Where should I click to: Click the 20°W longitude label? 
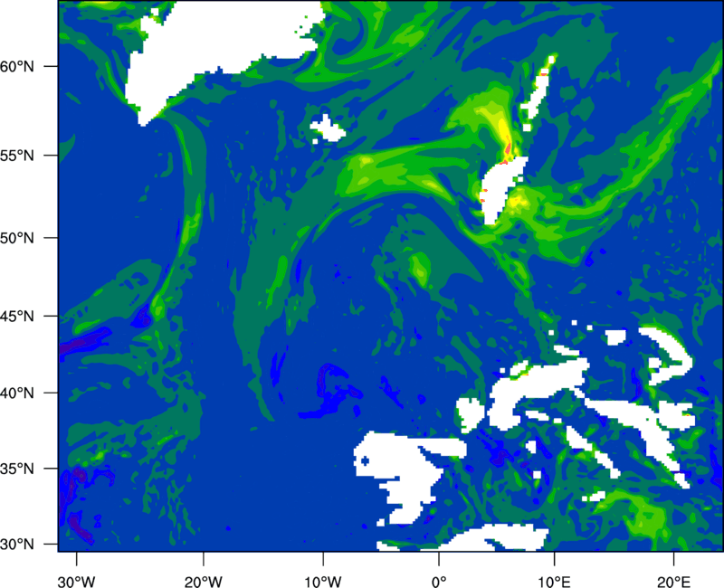tap(204, 582)
